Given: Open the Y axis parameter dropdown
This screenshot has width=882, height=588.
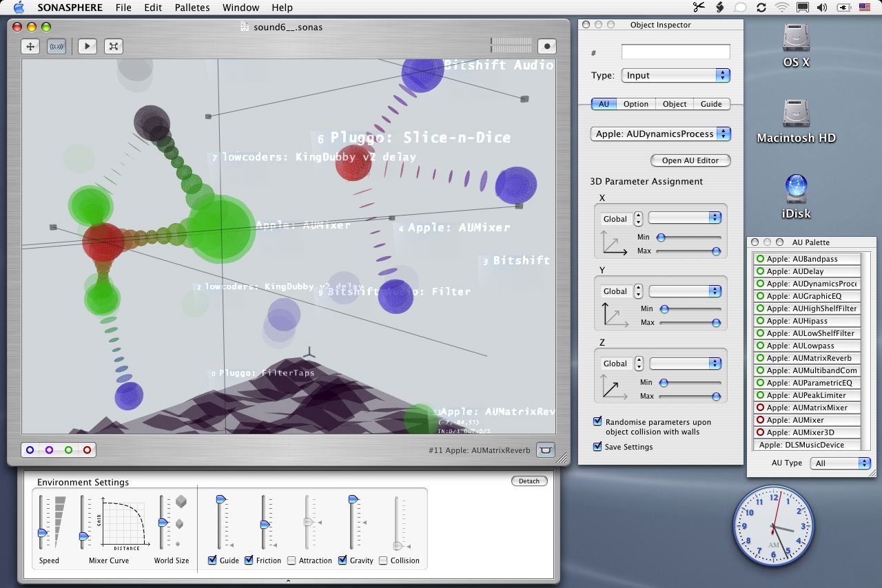Looking at the screenshot, I should [684, 291].
